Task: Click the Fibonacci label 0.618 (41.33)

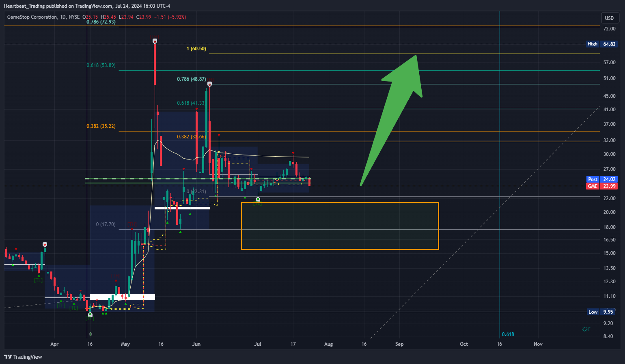Action: [x=191, y=103]
